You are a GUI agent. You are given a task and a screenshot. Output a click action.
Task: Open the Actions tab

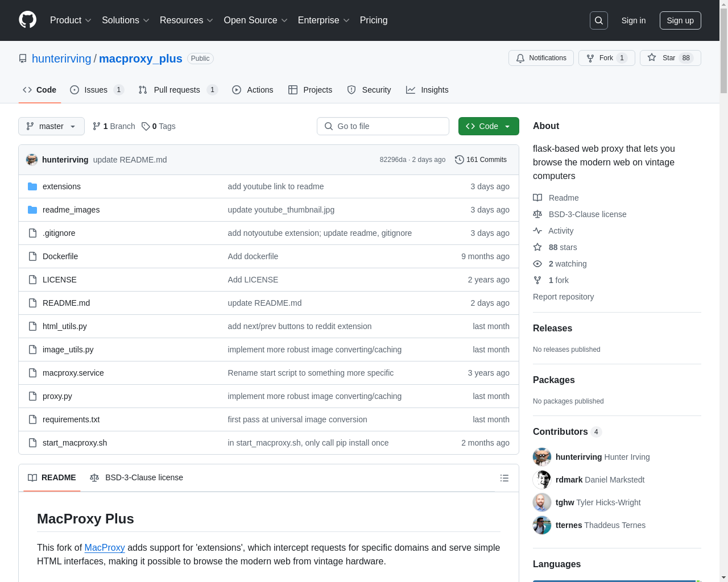(x=253, y=90)
